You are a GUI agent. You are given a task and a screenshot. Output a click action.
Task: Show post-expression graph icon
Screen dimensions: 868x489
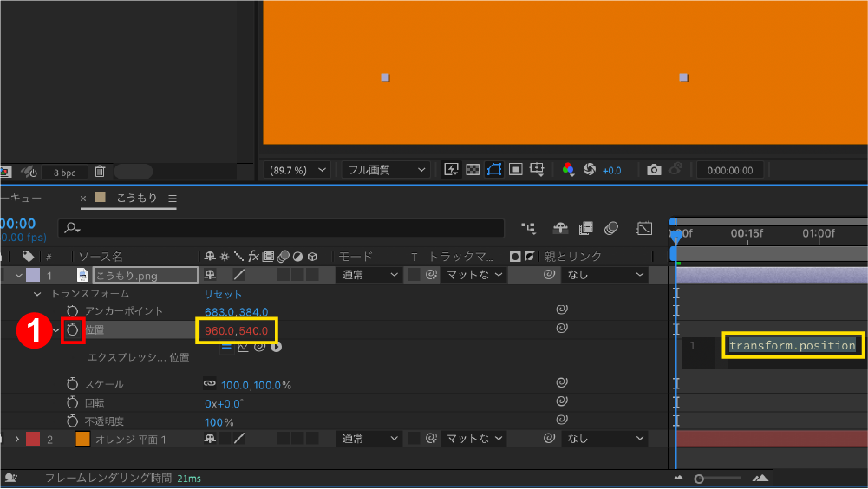click(x=243, y=347)
